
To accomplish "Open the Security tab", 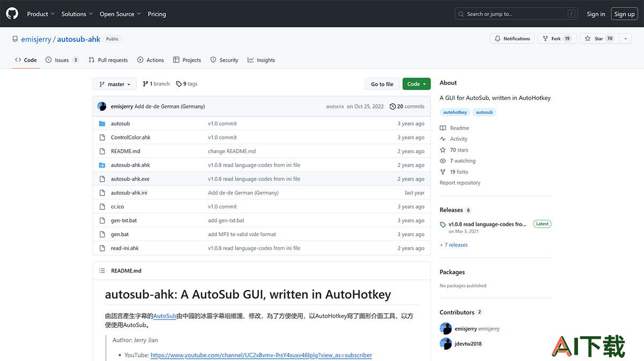I will (224, 60).
